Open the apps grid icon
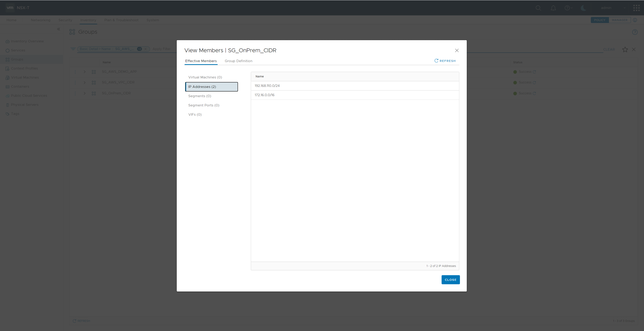 point(636,8)
